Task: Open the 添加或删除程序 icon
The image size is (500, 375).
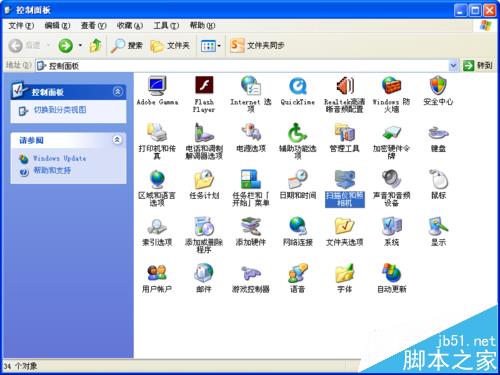Action: [204, 226]
